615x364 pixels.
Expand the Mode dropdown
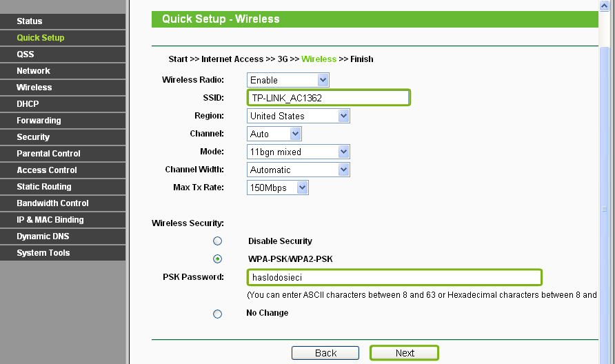tap(298, 152)
